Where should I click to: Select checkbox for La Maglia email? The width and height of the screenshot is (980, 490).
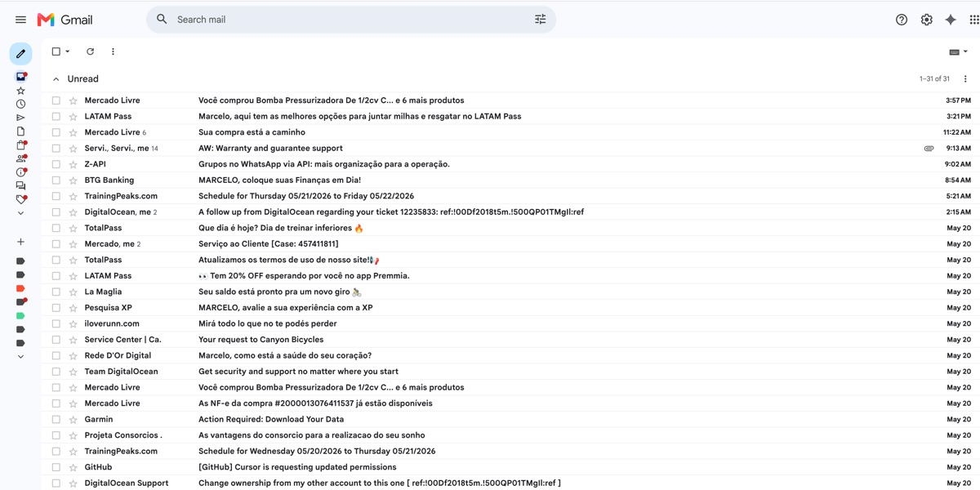[x=56, y=292]
